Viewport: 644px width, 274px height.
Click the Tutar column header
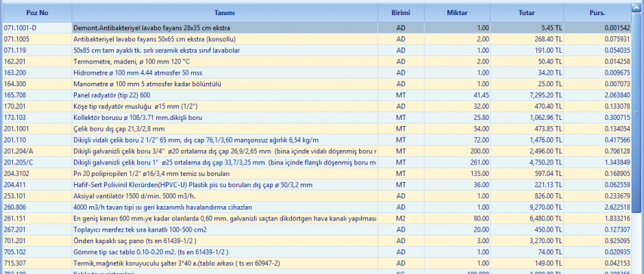point(527,12)
